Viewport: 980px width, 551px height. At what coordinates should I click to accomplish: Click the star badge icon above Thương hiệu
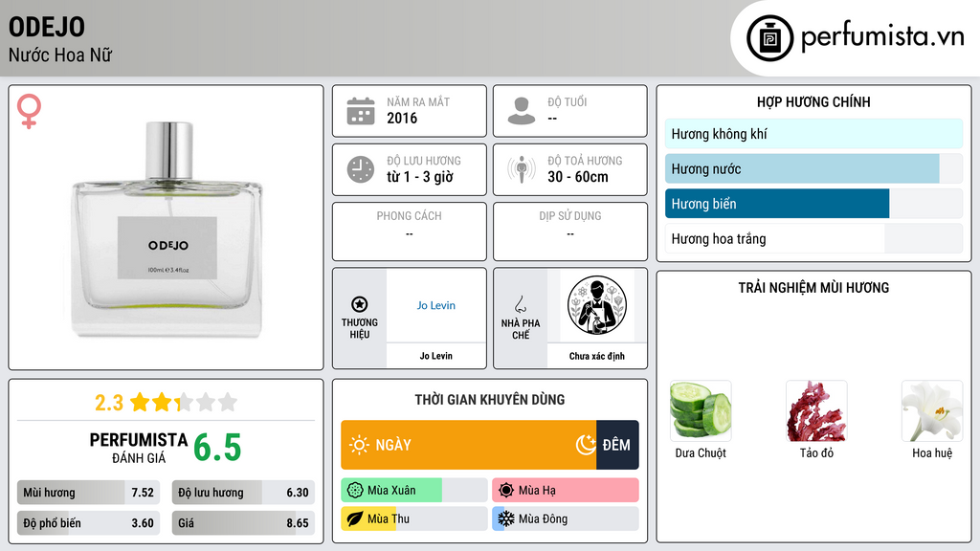360,304
